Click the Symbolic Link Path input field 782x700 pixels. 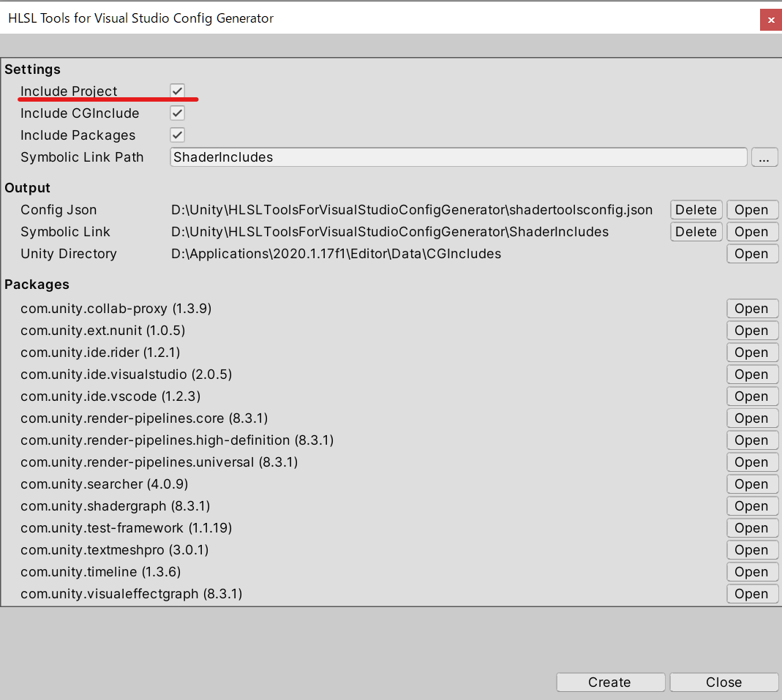(x=459, y=157)
